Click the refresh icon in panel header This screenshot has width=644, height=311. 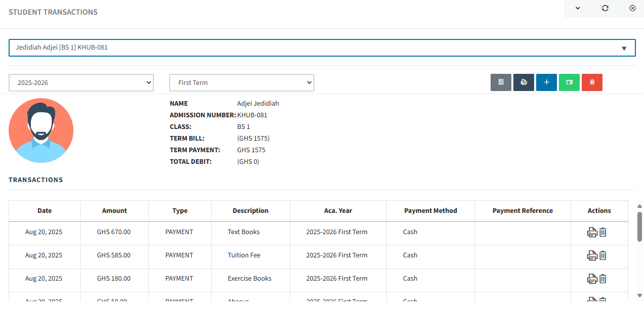pos(605,8)
